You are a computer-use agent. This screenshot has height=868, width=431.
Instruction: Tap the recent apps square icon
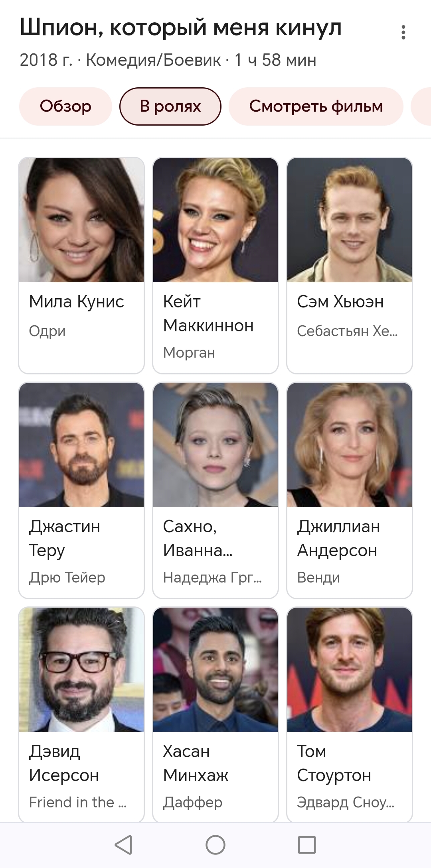pos(307,844)
